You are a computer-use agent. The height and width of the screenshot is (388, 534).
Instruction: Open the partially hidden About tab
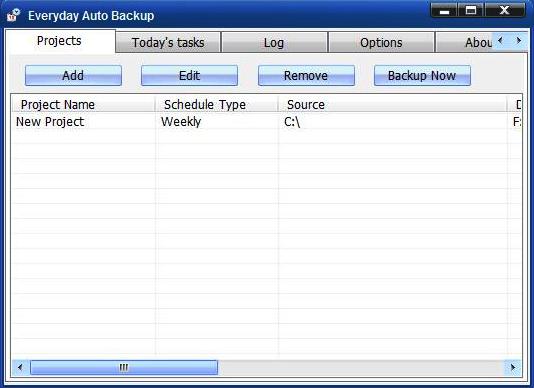[x=464, y=43]
